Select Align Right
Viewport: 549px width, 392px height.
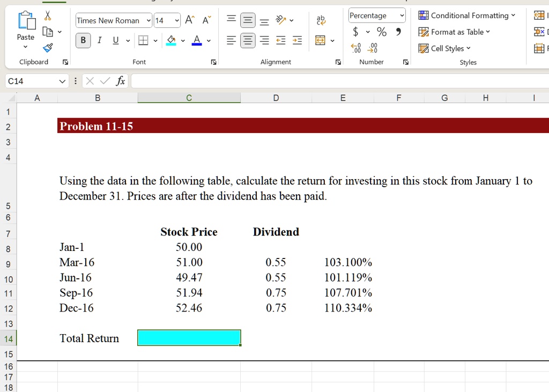click(x=264, y=40)
